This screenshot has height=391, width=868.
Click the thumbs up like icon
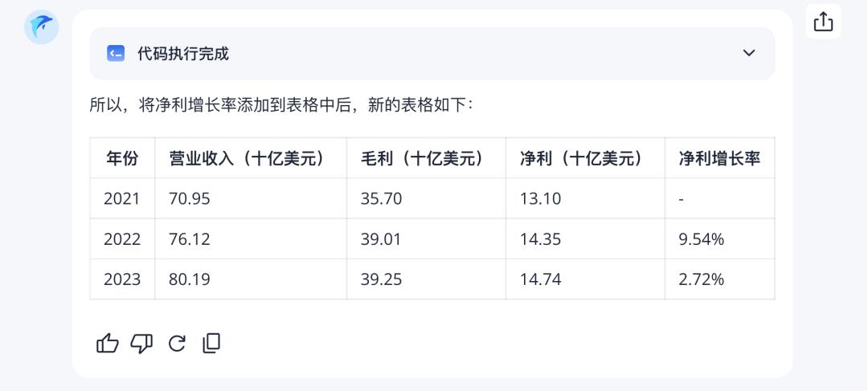(x=108, y=344)
